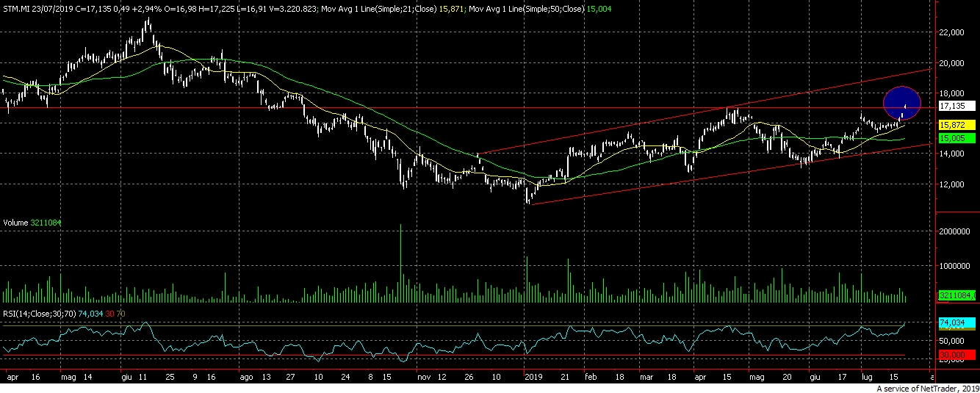
Task: Click the white 17,135 last price tag
Action: 956,106
